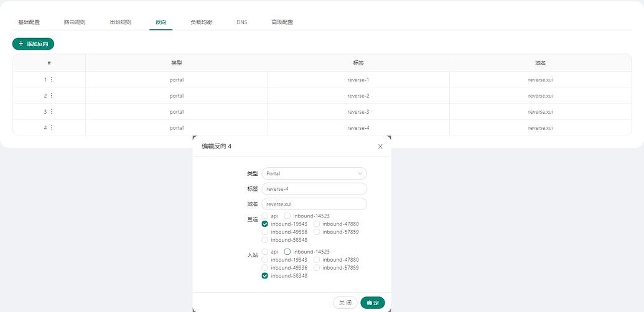
Task: Switch to the 基础配置 tab
Action: [29, 22]
